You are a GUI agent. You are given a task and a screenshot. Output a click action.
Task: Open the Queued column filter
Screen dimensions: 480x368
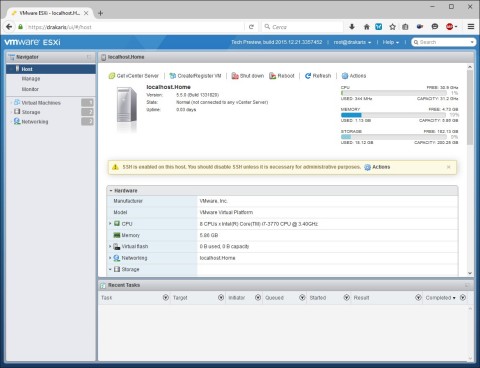(x=302, y=297)
